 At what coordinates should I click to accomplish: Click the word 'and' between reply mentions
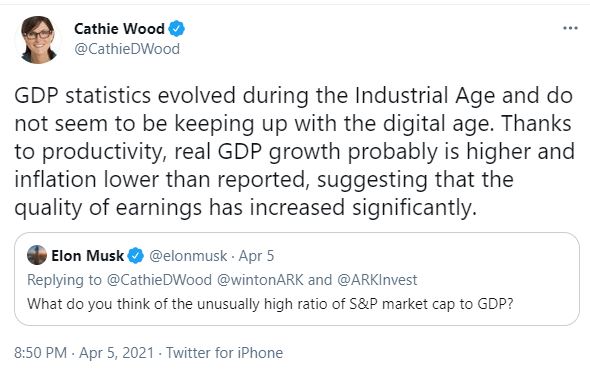(x=320, y=280)
